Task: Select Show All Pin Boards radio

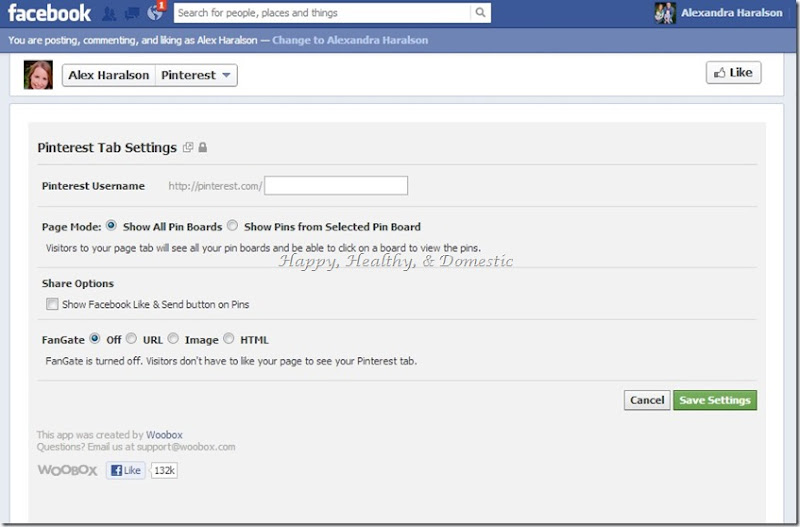Action: [x=111, y=225]
